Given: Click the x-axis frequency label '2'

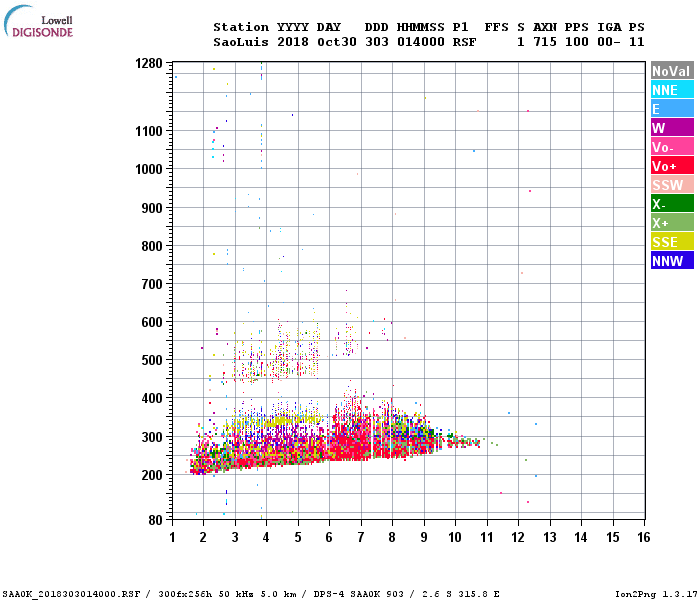Looking at the screenshot, I should tap(203, 537).
